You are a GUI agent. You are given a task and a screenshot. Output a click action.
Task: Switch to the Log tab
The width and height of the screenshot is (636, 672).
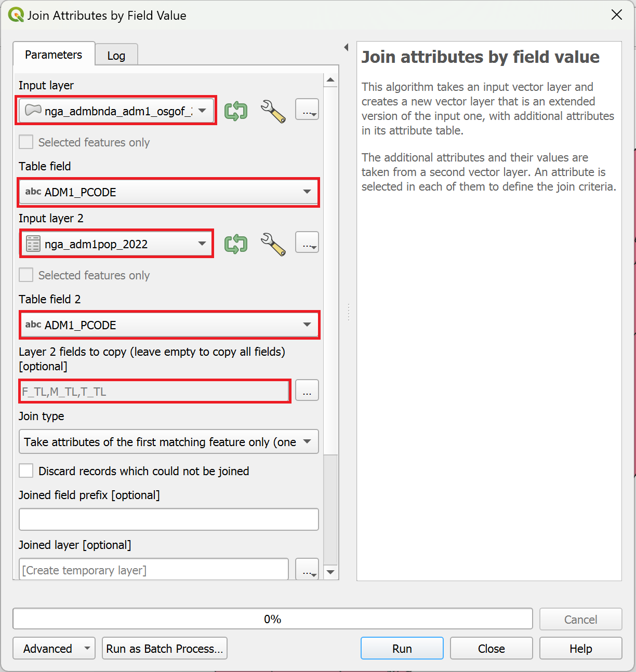point(116,56)
